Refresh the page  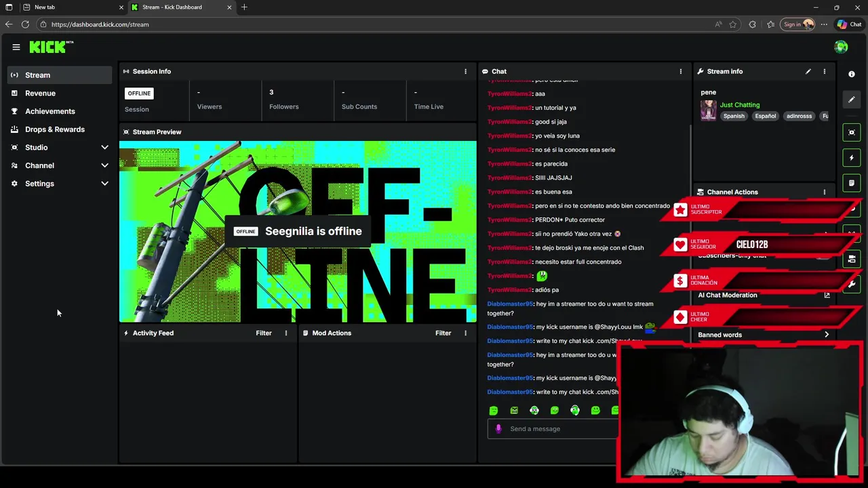click(x=25, y=24)
